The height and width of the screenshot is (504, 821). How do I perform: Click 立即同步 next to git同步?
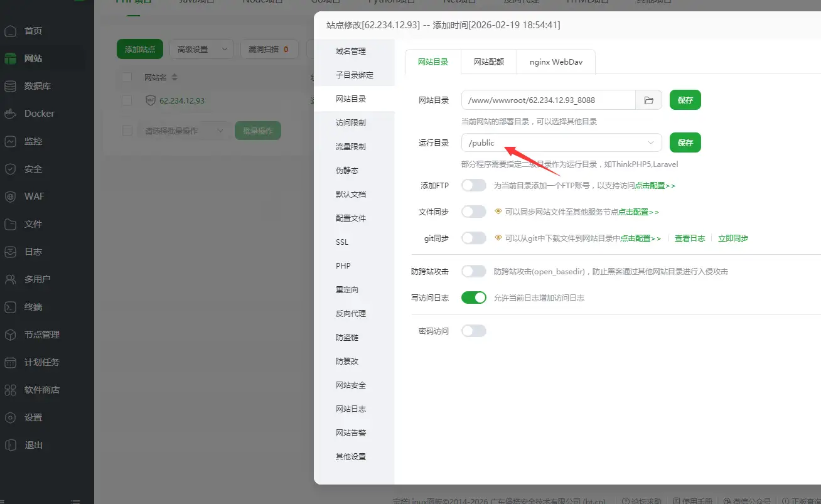pos(732,238)
